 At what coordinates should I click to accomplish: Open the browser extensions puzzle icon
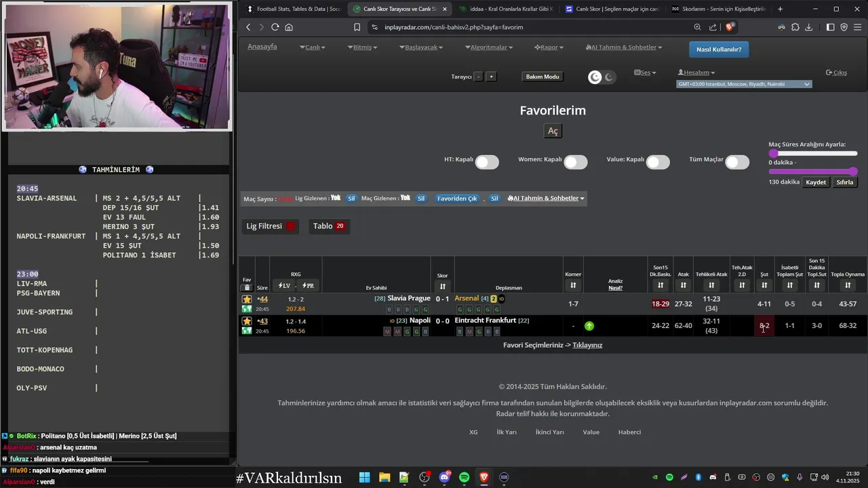(795, 27)
